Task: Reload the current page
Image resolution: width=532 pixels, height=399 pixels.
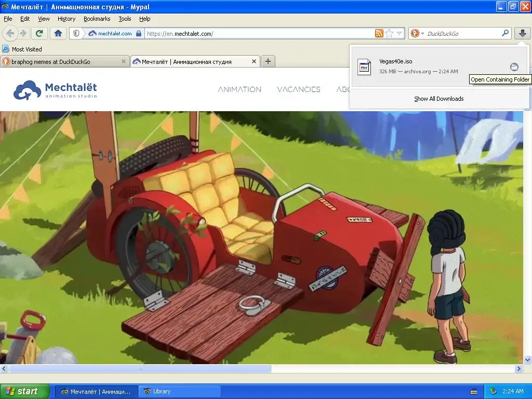Action: point(39,33)
